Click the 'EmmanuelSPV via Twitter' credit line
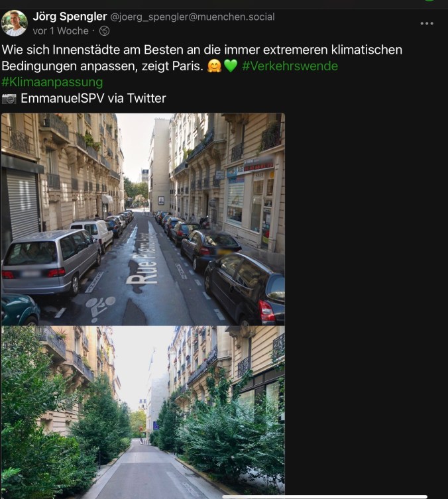Screen dimensions: 448x499 click(x=93, y=98)
